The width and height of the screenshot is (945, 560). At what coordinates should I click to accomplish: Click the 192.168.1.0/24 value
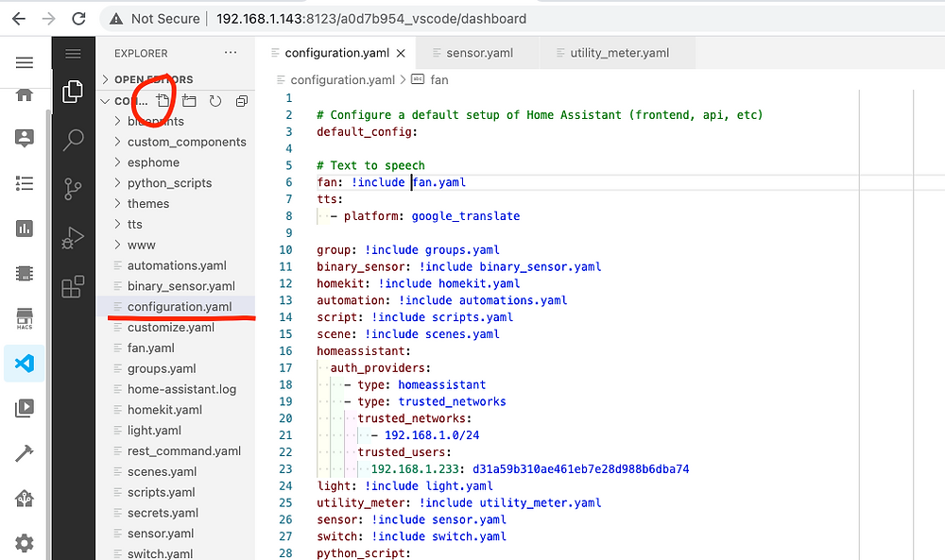point(432,435)
